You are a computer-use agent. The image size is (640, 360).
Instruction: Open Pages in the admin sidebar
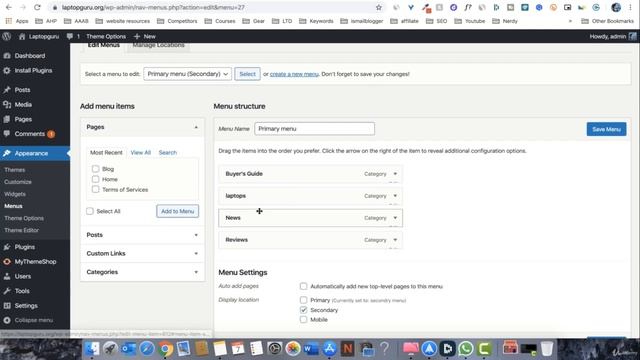point(23,119)
